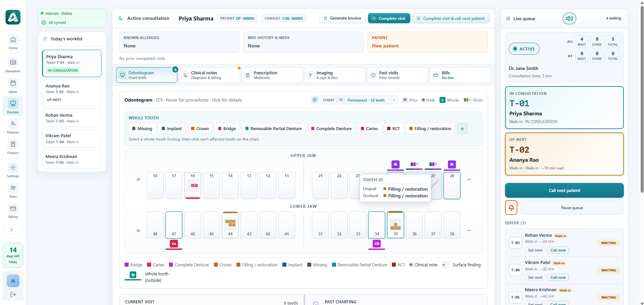Open Team section in sidebar
The height and width of the screenshot is (305, 644).
[x=13, y=191]
